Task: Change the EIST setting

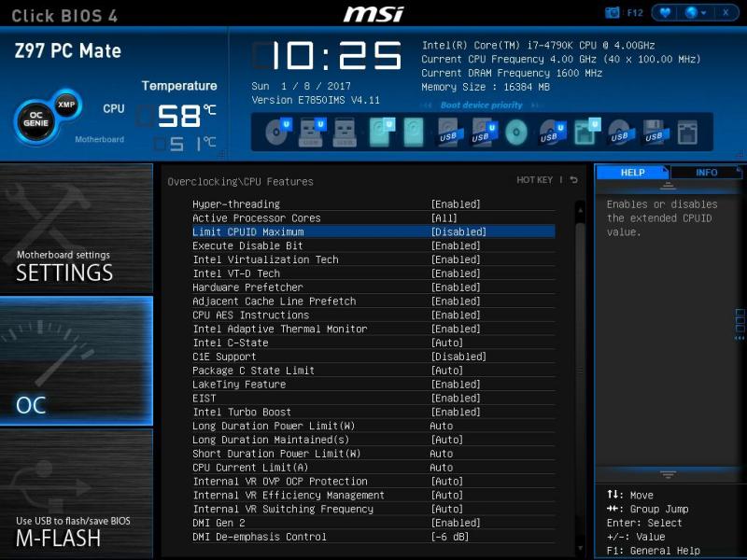Action: tap(373, 398)
